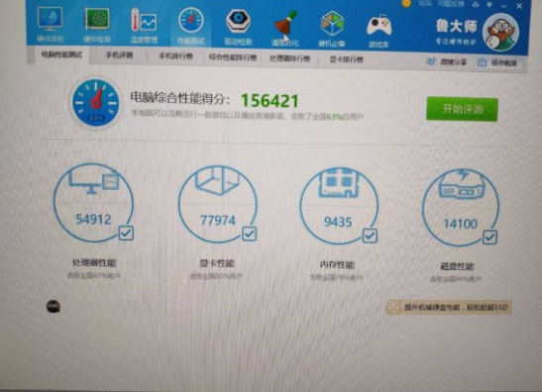Click the 保存截屏 save screenshot button

point(497,62)
